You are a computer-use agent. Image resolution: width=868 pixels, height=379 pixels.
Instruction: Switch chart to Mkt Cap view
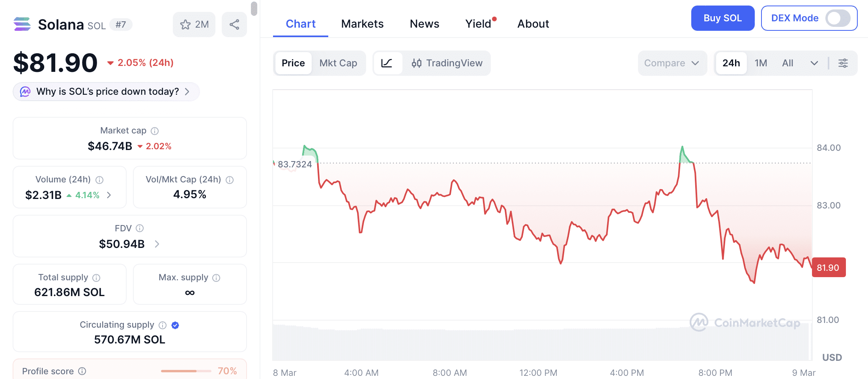338,63
